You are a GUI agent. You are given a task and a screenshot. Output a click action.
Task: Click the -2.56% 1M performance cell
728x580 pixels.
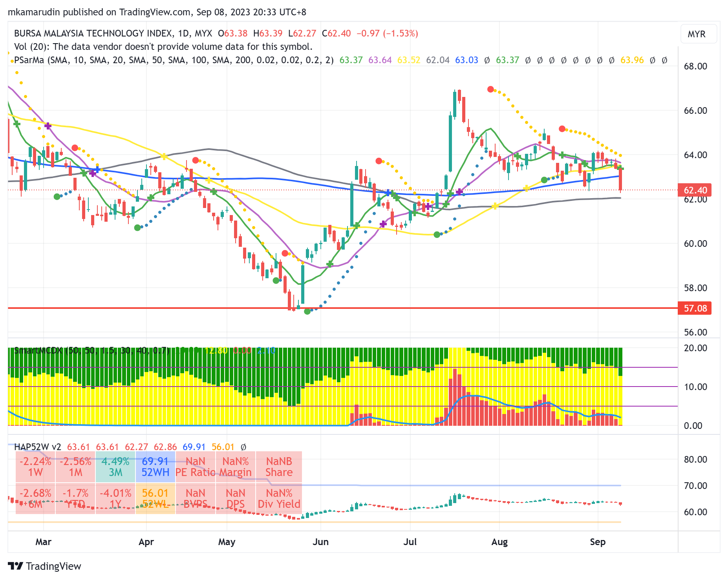point(75,467)
